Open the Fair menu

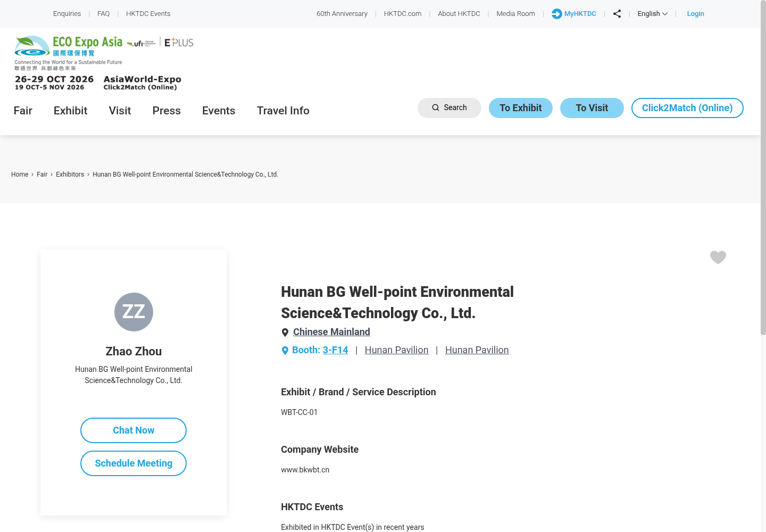tap(23, 111)
